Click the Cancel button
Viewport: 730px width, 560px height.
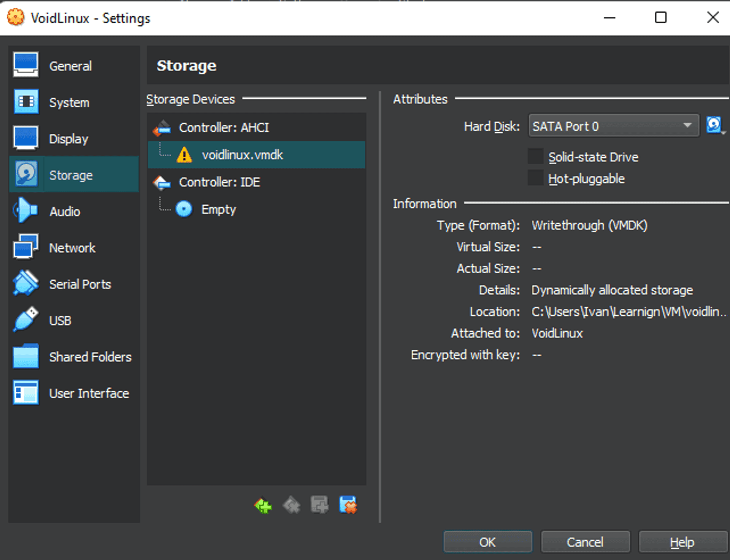pyautogui.click(x=585, y=542)
